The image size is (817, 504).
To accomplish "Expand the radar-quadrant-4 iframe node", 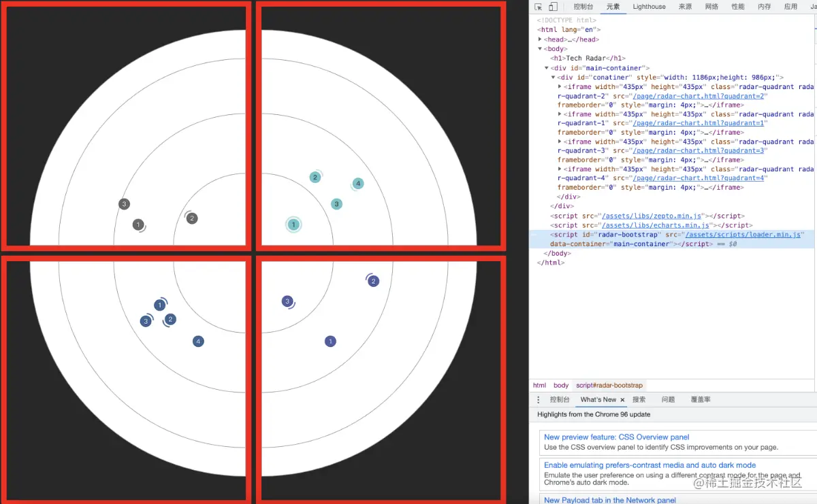I will pyautogui.click(x=560, y=169).
